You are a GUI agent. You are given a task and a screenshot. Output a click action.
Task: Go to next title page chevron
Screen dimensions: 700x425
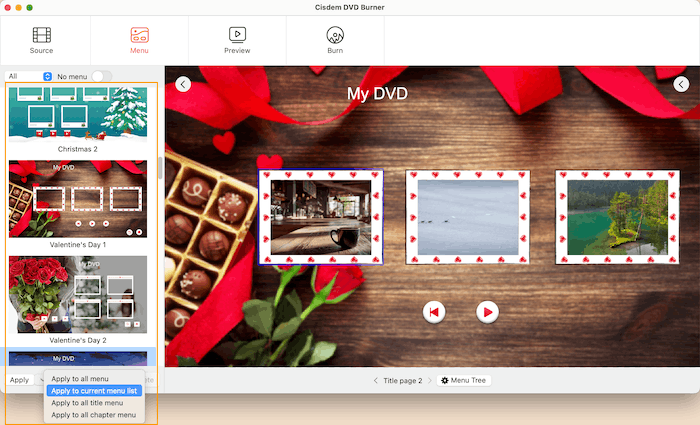[x=429, y=381]
